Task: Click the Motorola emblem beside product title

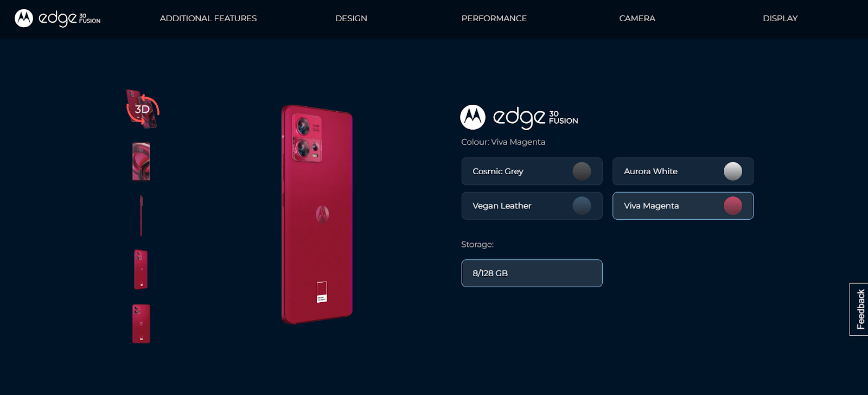Action: click(473, 117)
